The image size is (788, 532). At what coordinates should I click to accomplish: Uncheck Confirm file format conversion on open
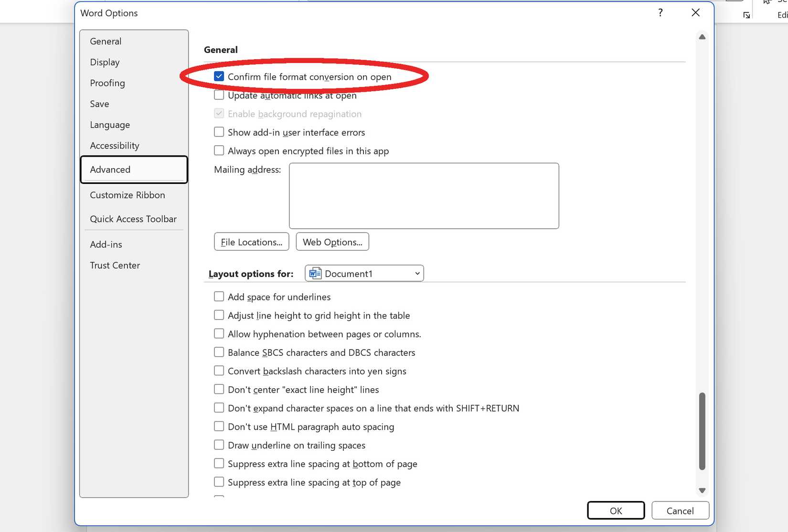[219, 76]
